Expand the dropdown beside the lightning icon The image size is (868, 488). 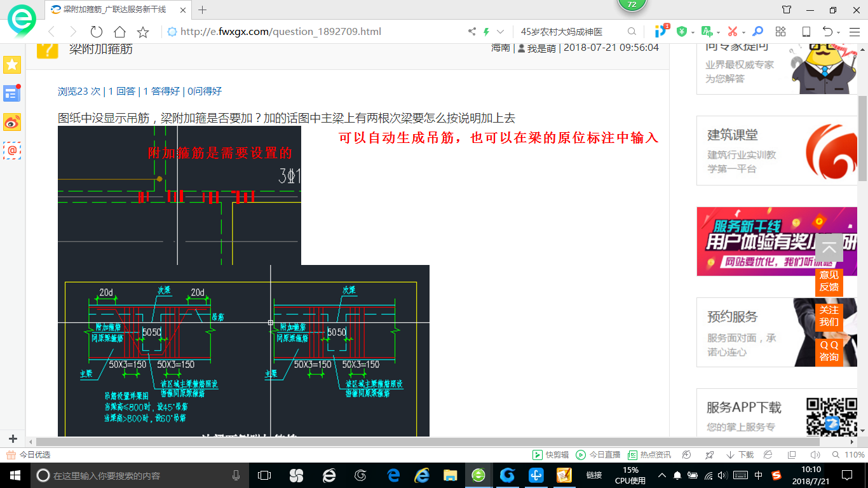(500, 31)
